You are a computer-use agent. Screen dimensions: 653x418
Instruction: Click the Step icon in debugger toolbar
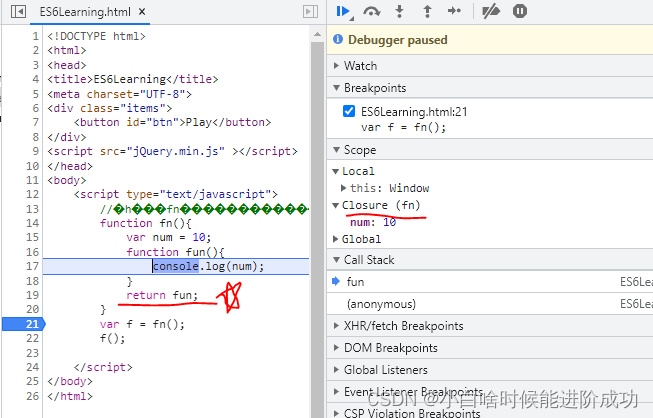tap(454, 11)
